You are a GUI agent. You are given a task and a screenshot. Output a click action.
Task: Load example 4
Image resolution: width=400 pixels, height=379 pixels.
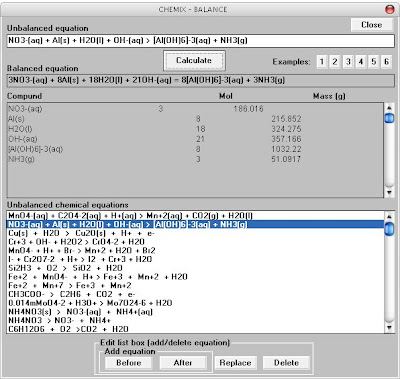pyautogui.click(x=361, y=62)
